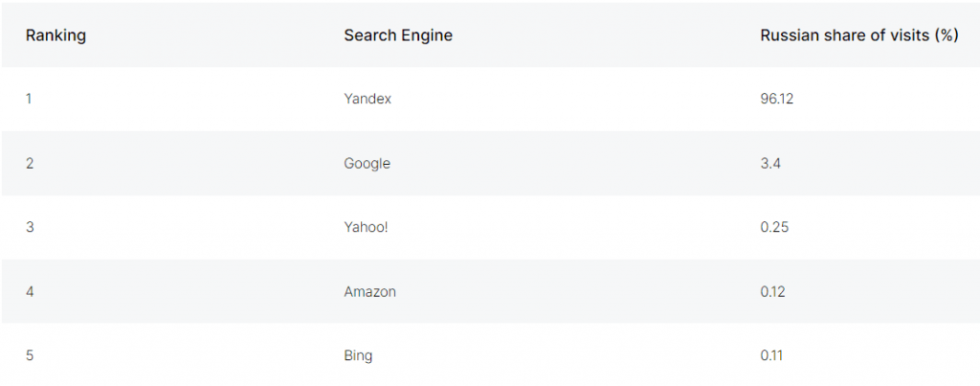Click the Yahoo! table entry
Screen dimensions: 980x386
[366, 227]
